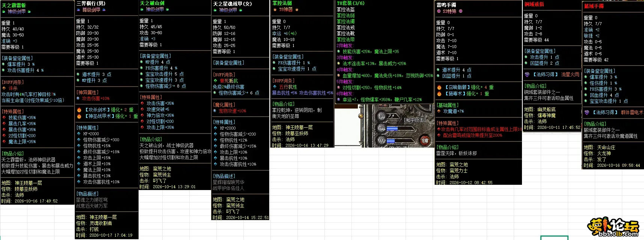The image size is (644, 240).
Task: Click the 怪物: 火龙神 line
Action: click(597, 153)
